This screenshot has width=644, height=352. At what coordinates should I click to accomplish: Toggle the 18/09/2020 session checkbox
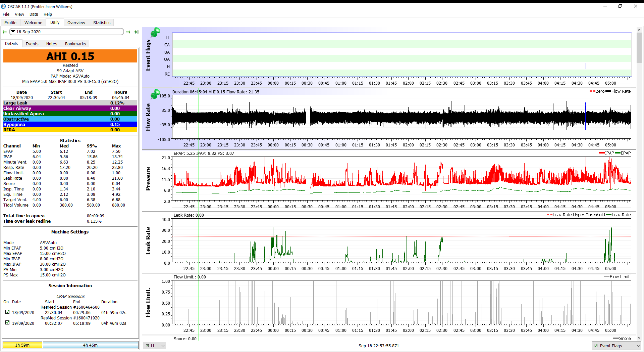tap(7, 312)
